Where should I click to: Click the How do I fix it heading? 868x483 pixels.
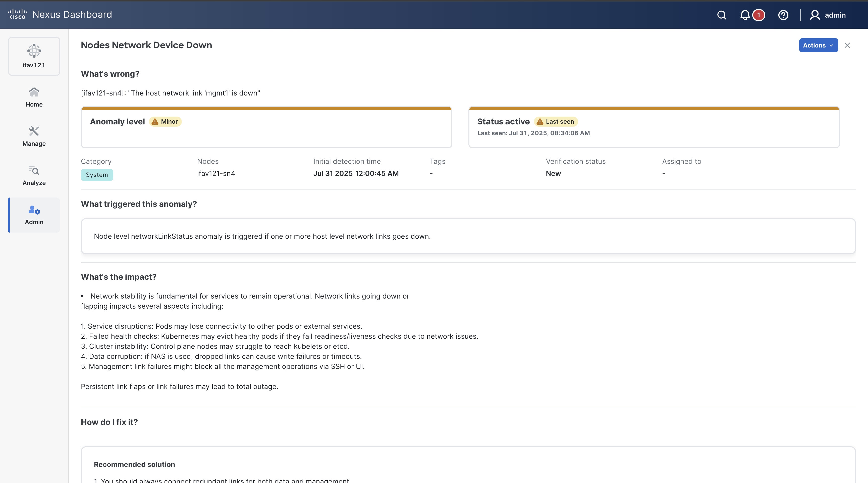pos(109,422)
